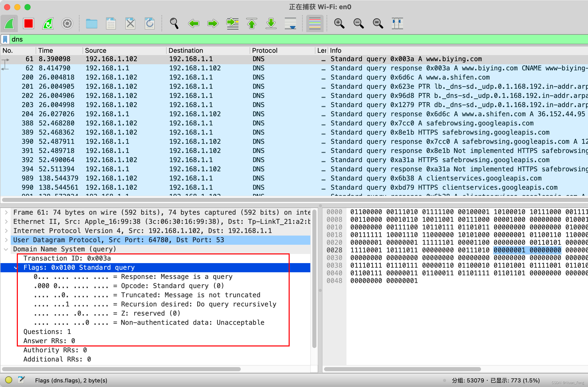This screenshot has width=588, height=387.
Task: Expand the Ethernet II details row
Action: pyautogui.click(x=6, y=222)
